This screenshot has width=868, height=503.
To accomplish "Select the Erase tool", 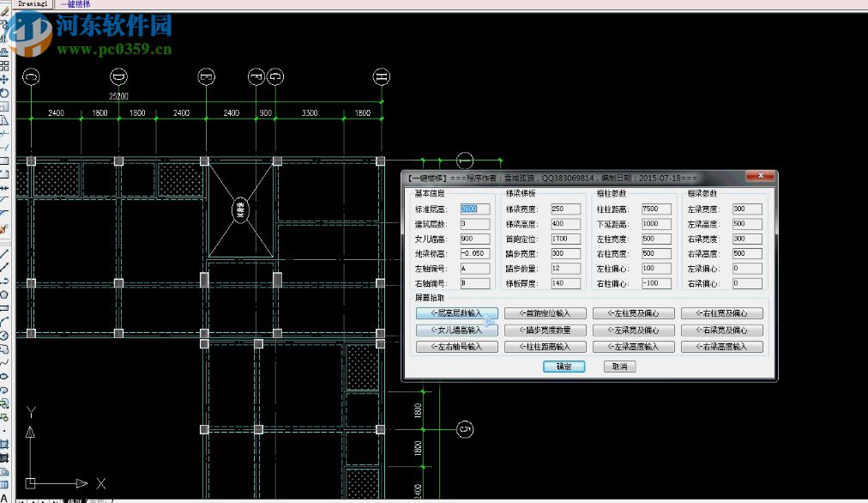I will pos(6,11).
